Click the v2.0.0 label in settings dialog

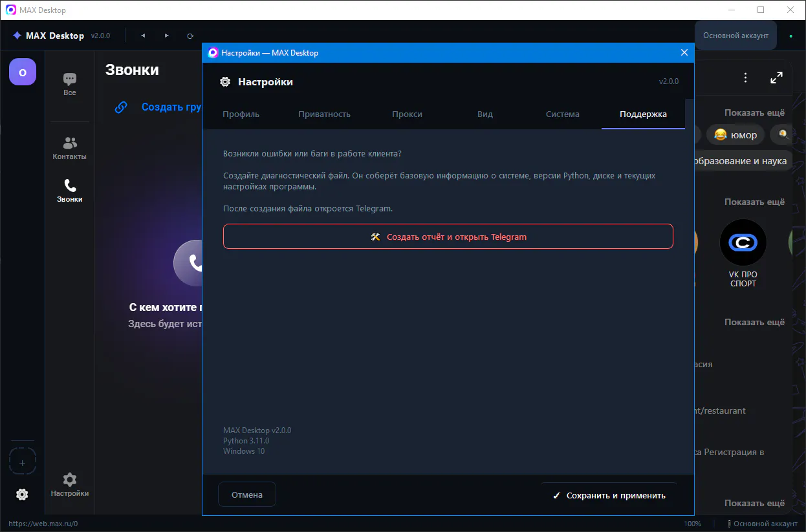[x=669, y=81]
